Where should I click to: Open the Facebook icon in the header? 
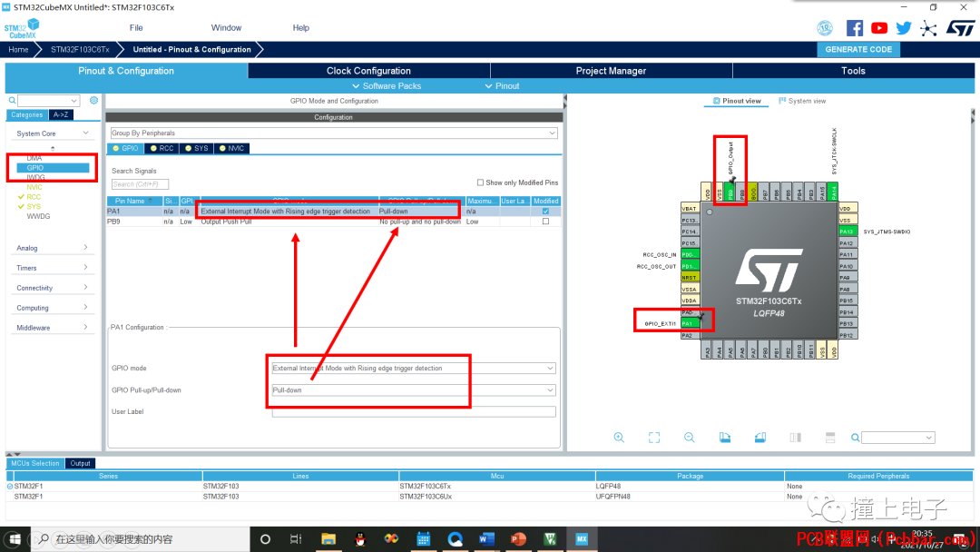click(855, 28)
